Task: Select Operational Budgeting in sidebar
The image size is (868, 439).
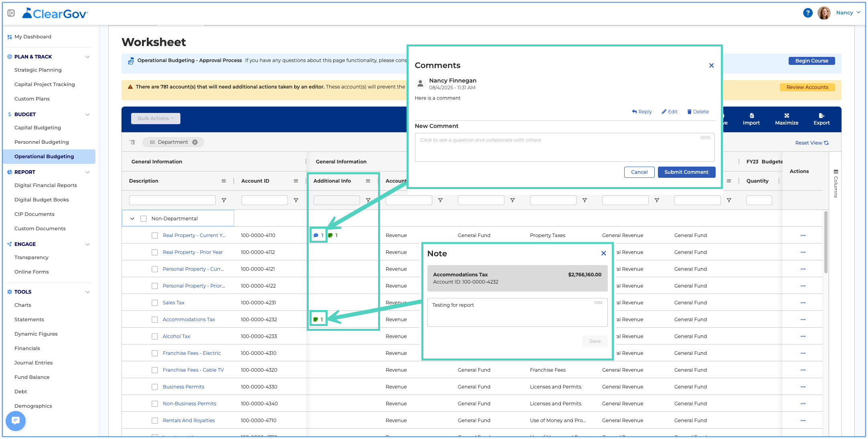Action: coord(49,157)
